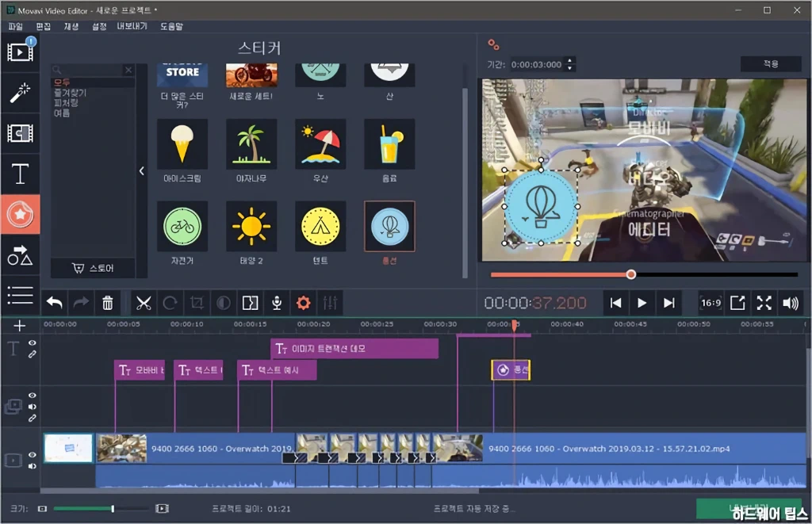Redo the last undone action
This screenshot has width=812, height=524.
tap(81, 303)
